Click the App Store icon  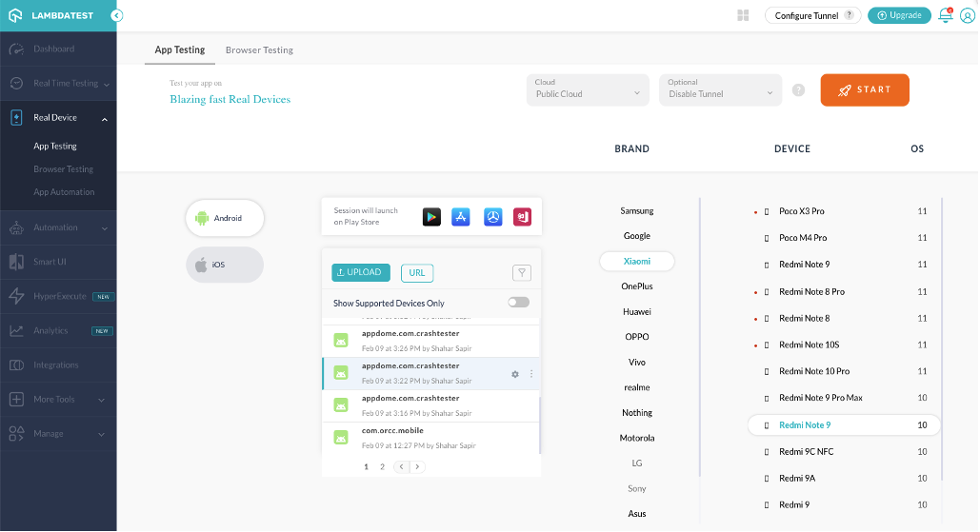(461, 217)
